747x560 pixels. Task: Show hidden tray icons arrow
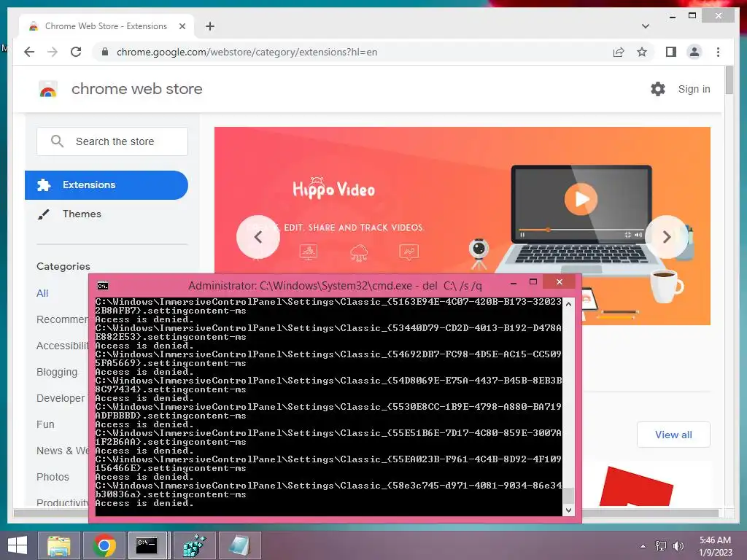(643, 546)
